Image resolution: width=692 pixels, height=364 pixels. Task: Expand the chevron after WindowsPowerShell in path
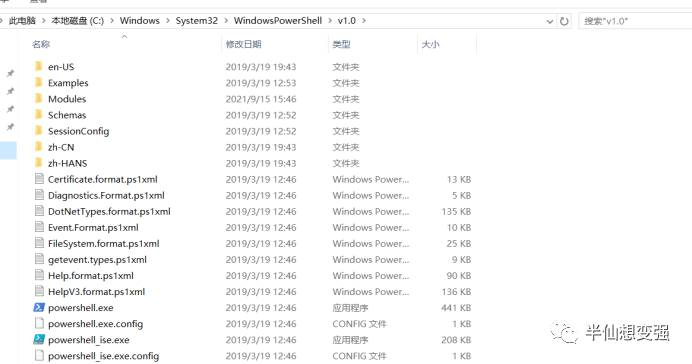coord(330,21)
